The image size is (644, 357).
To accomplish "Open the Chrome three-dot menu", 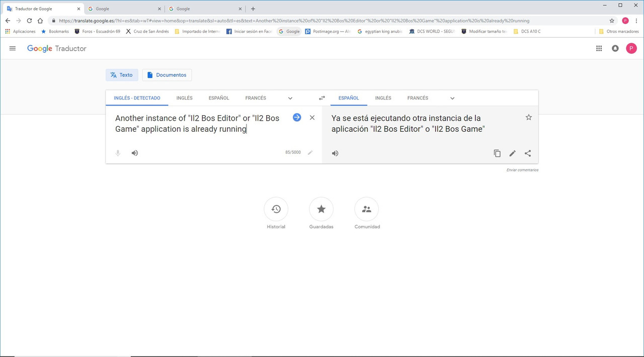I will (x=636, y=21).
